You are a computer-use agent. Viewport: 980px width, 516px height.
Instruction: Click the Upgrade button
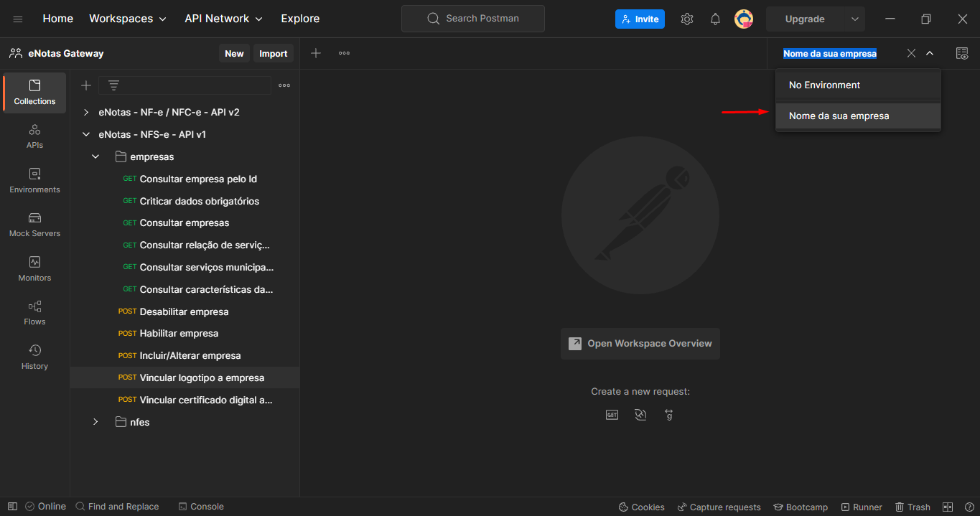coord(805,19)
